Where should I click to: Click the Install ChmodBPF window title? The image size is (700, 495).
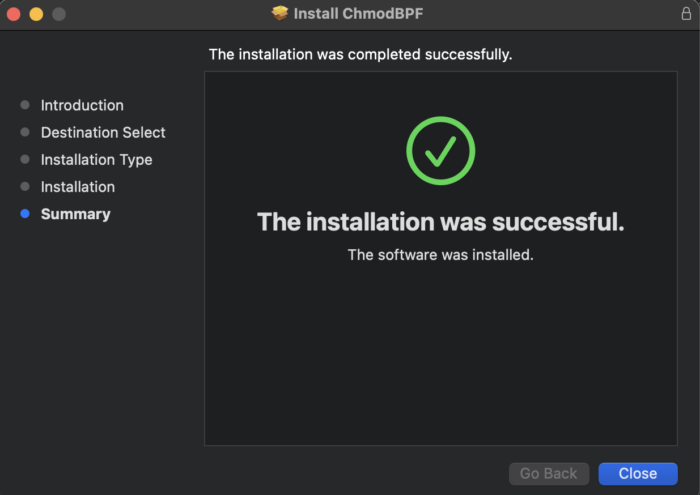(356, 13)
